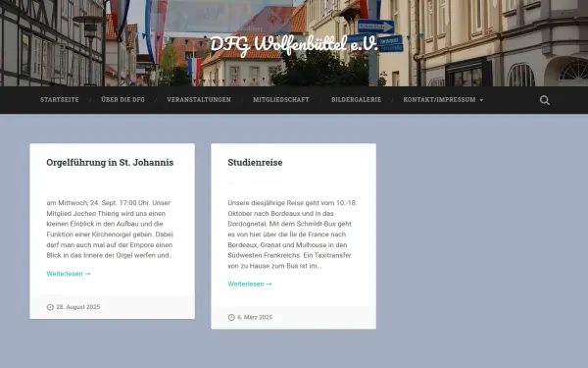Click the excerpt starting 'Unsere diesjährige Reise'

tap(292, 235)
